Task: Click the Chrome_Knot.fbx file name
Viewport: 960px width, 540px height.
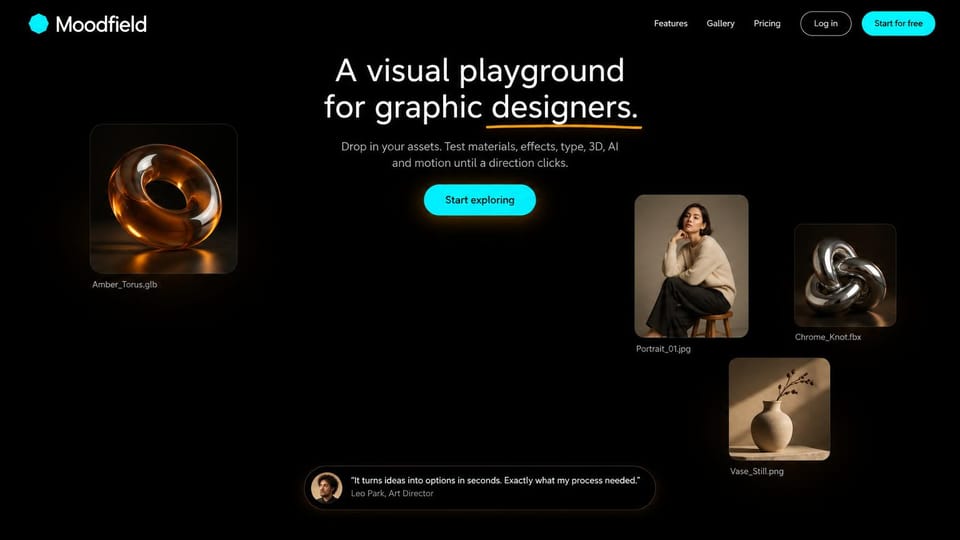Action: coord(828,337)
